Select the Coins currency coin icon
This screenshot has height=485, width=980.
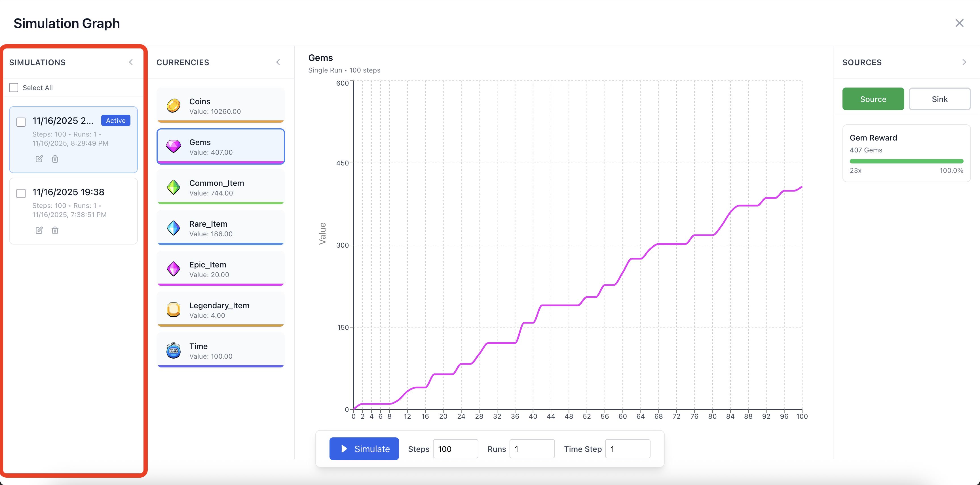pyautogui.click(x=174, y=106)
